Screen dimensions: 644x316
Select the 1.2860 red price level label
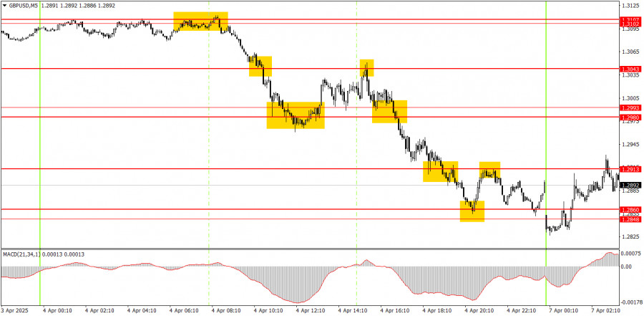point(630,210)
